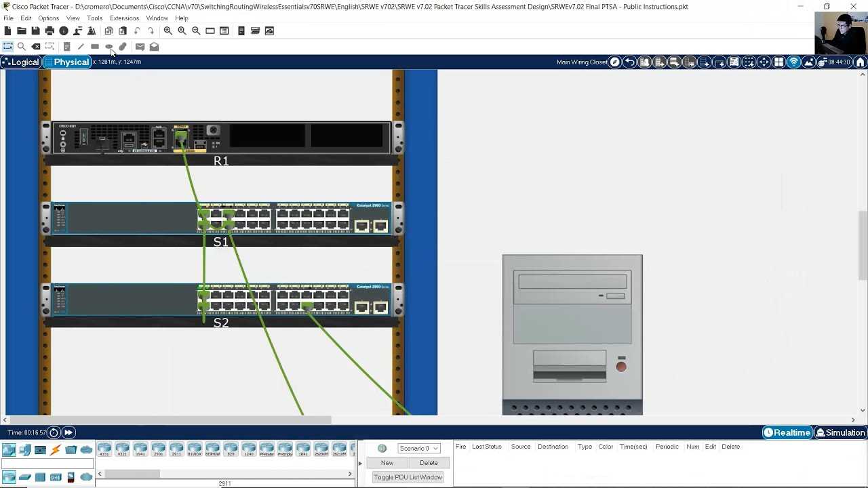Add a Complex PDU open envelope
Screen dimensions: 868x488
[x=154, y=47]
